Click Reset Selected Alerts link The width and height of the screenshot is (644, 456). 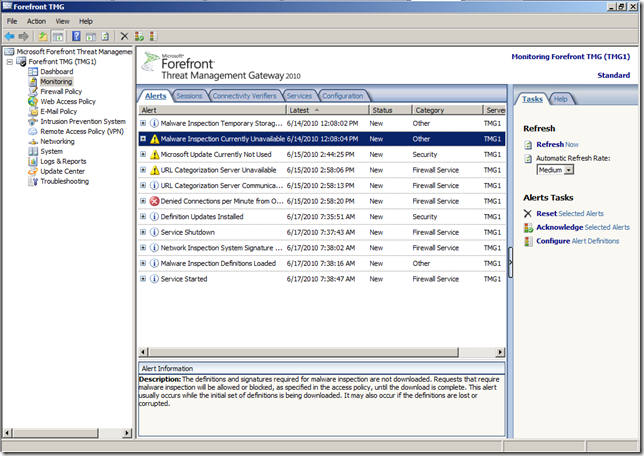(x=570, y=214)
